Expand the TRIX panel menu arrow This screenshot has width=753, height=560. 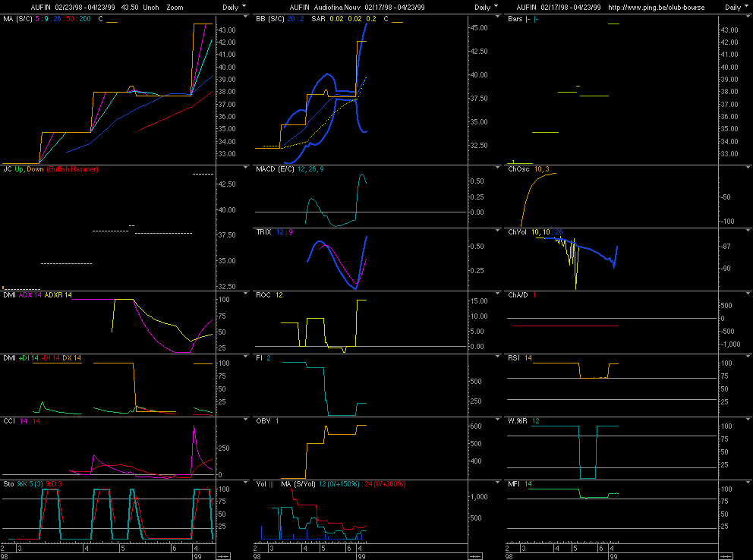click(497, 231)
